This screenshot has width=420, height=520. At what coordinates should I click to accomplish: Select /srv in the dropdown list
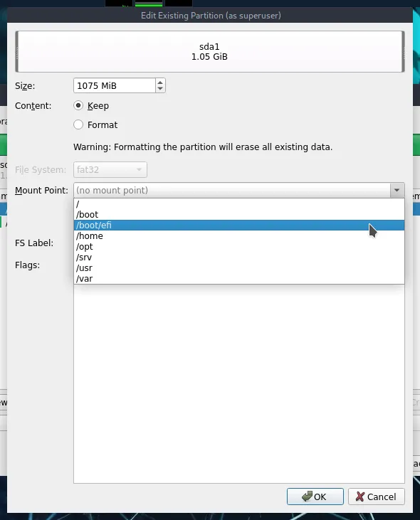[239, 257]
